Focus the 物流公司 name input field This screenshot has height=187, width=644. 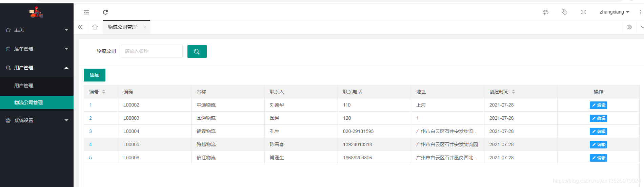(x=152, y=51)
